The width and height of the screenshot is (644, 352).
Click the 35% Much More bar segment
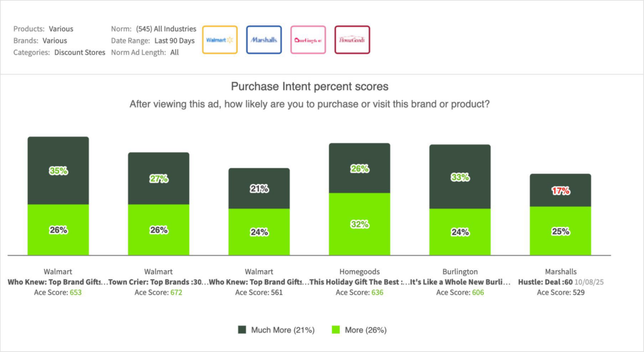(58, 171)
